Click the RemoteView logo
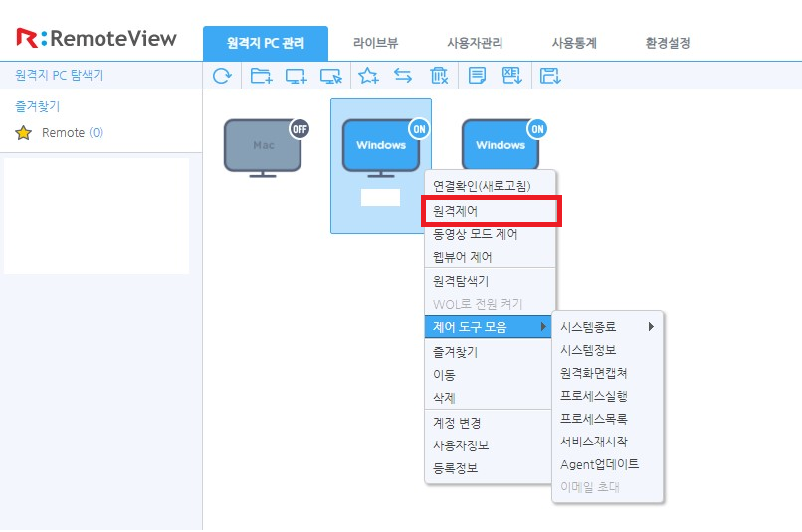 [97, 39]
